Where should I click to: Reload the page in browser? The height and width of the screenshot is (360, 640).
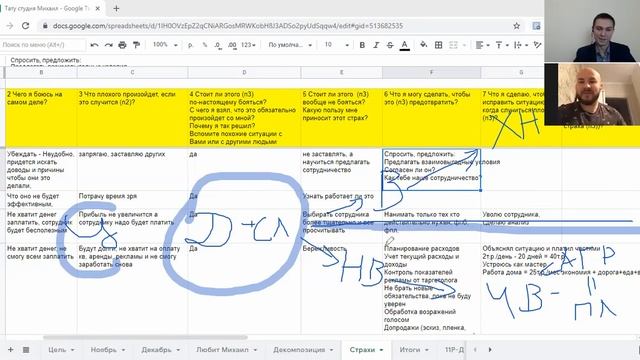click(x=25, y=26)
